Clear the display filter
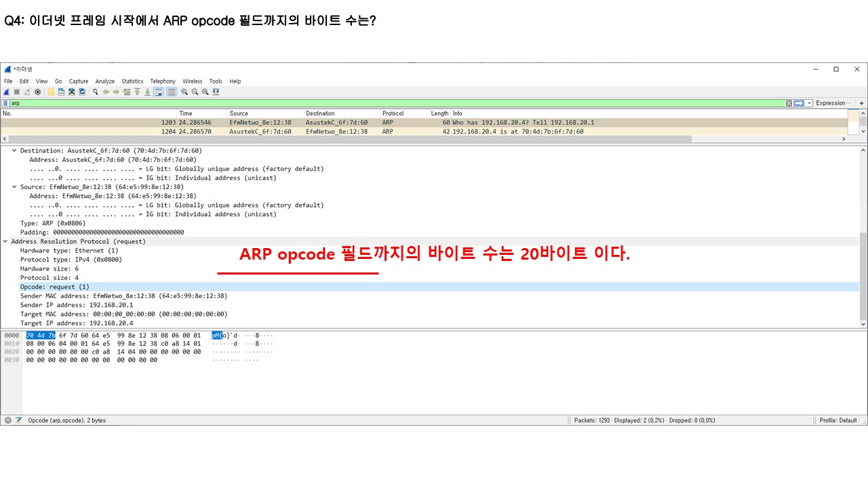868x488 pixels. point(789,103)
